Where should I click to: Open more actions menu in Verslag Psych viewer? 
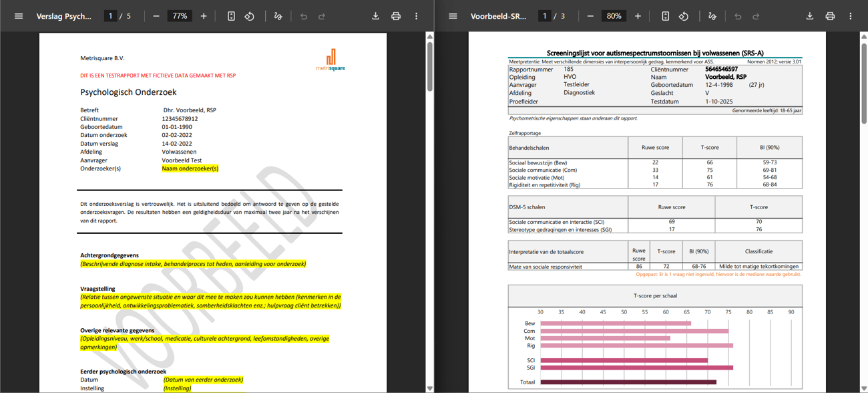tap(416, 16)
